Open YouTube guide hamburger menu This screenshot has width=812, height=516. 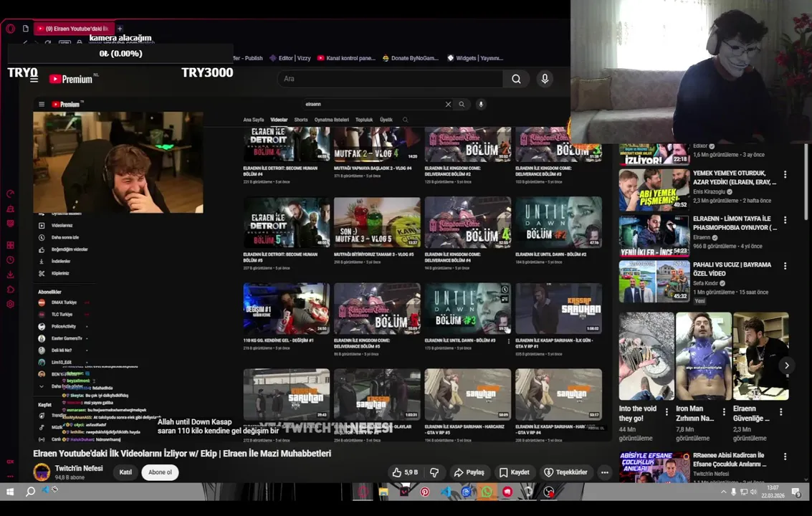[x=34, y=80]
